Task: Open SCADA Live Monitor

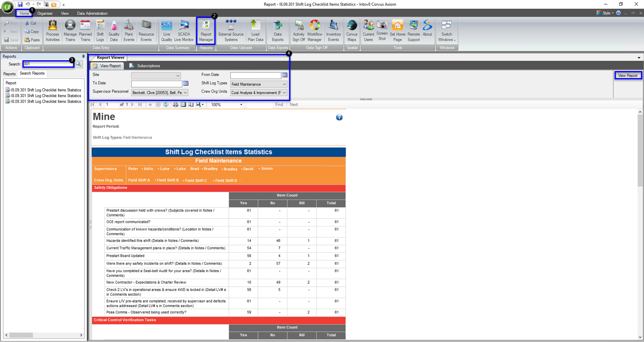Action: click(184, 31)
